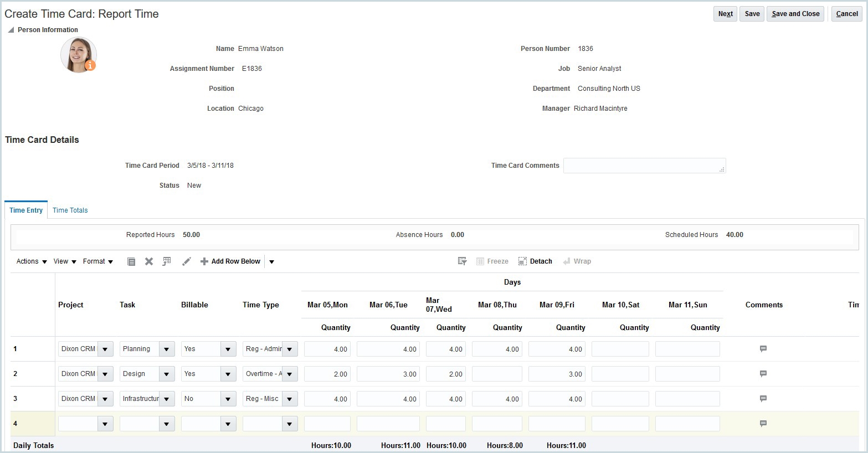Switch to the Time Totals tab
The width and height of the screenshot is (868, 453).
point(70,210)
